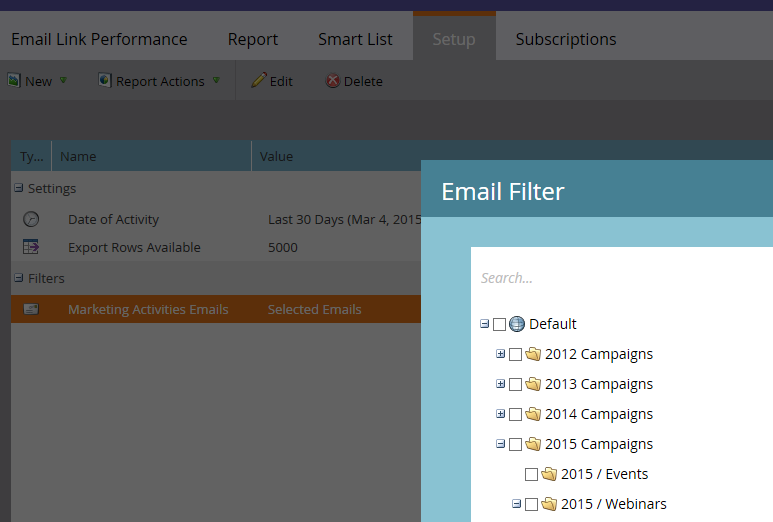
Task: Click the Export Rows Available icon
Action: tap(31, 247)
